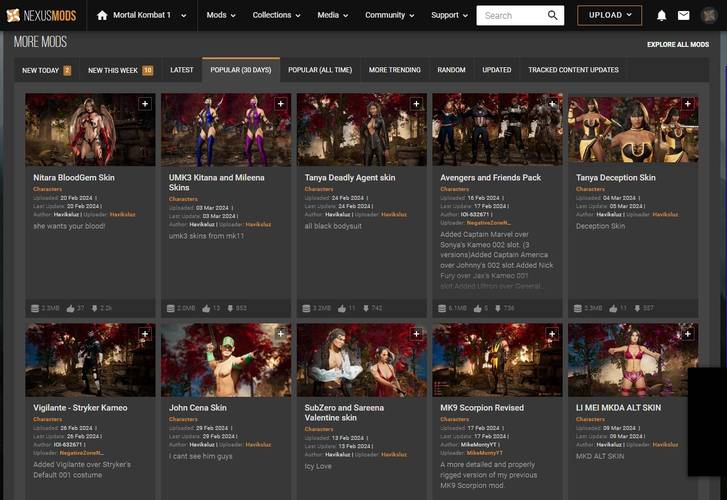Track MK9 Scorpion Revised plus icon

click(552, 334)
